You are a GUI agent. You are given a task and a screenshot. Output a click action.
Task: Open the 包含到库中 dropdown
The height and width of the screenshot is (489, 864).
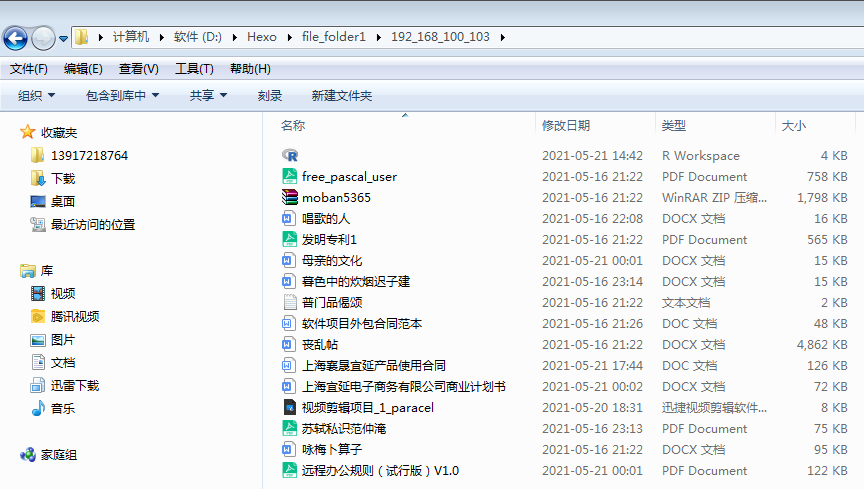[x=122, y=96]
